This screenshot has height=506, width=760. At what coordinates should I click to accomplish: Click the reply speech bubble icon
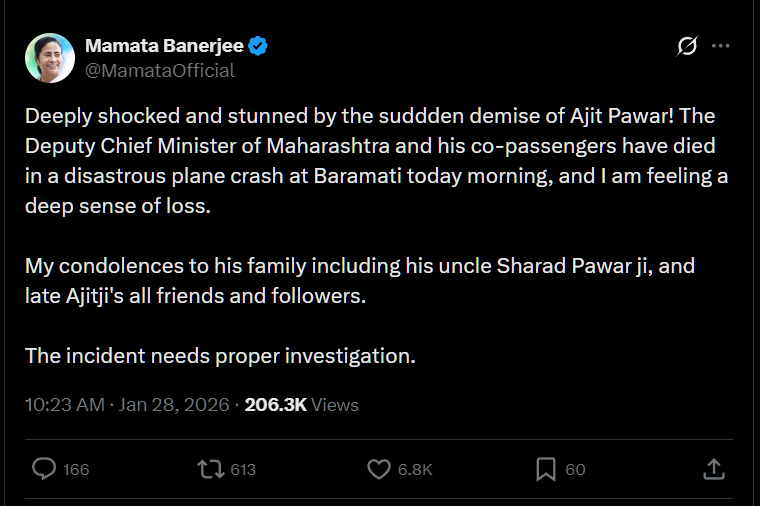point(44,469)
